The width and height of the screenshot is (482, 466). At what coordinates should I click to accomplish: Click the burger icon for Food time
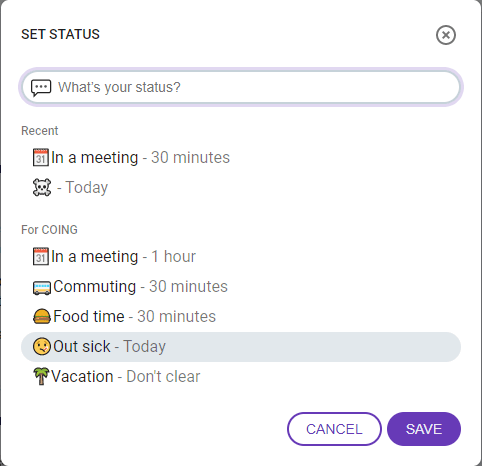pyautogui.click(x=42, y=317)
